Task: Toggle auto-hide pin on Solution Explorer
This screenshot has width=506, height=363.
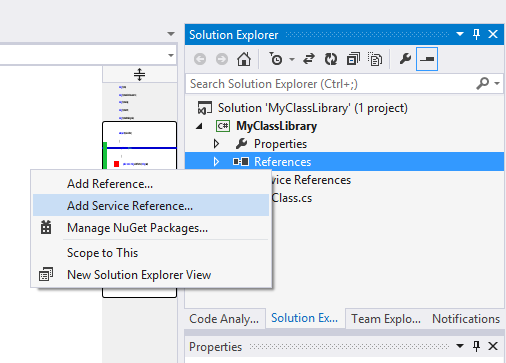Action: (x=476, y=34)
